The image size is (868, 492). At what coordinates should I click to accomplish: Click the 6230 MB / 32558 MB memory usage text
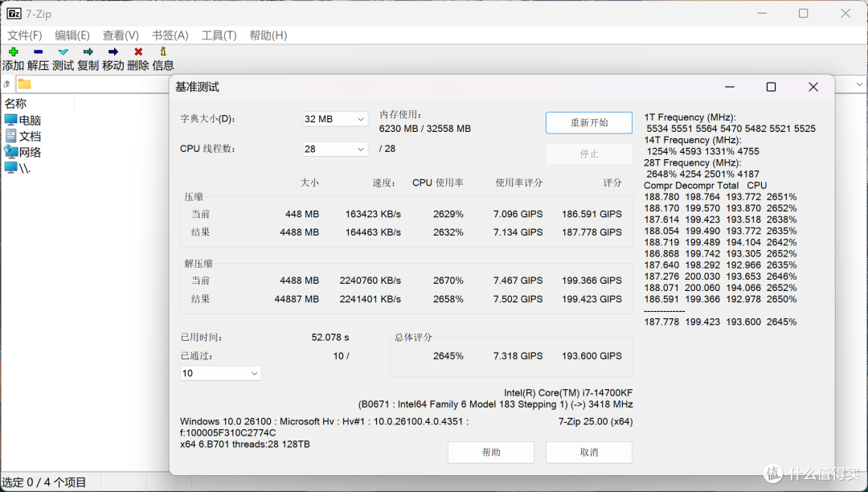point(425,129)
